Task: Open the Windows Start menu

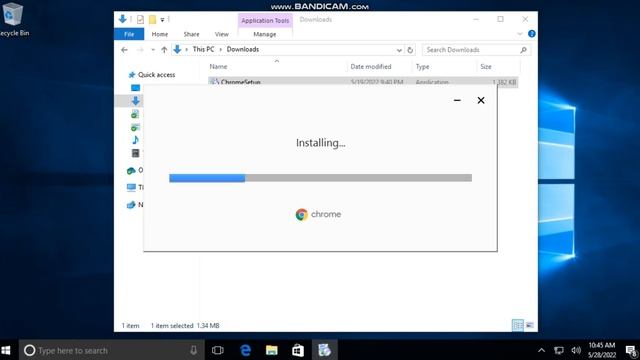Action: [6, 350]
